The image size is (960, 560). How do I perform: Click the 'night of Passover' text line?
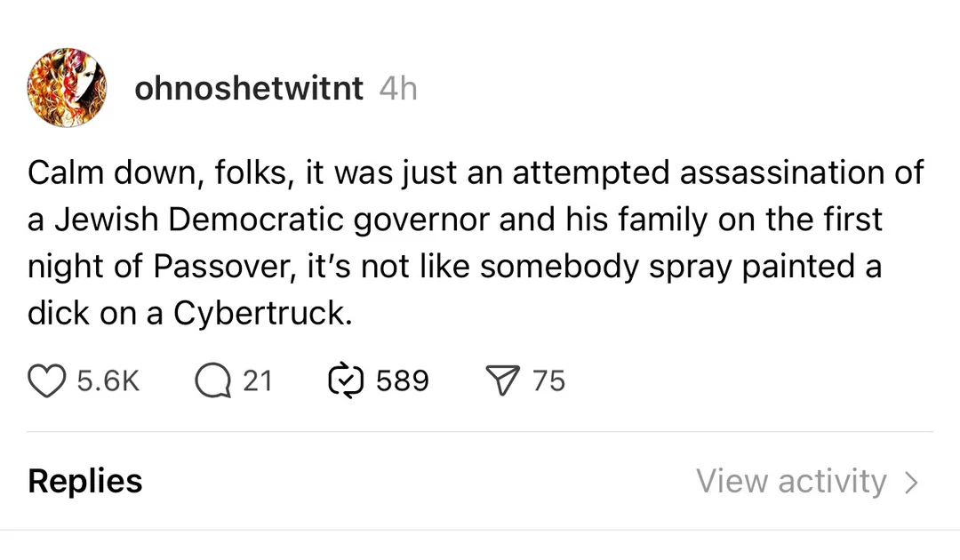coord(454,266)
